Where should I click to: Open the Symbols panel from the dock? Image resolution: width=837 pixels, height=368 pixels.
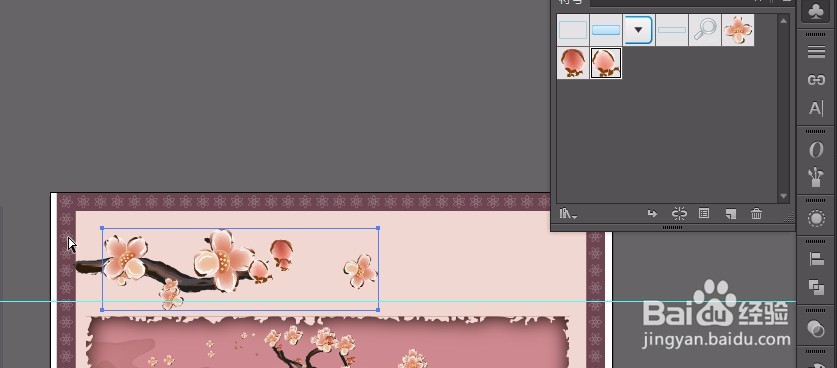pyautogui.click(x=816, y=12)
